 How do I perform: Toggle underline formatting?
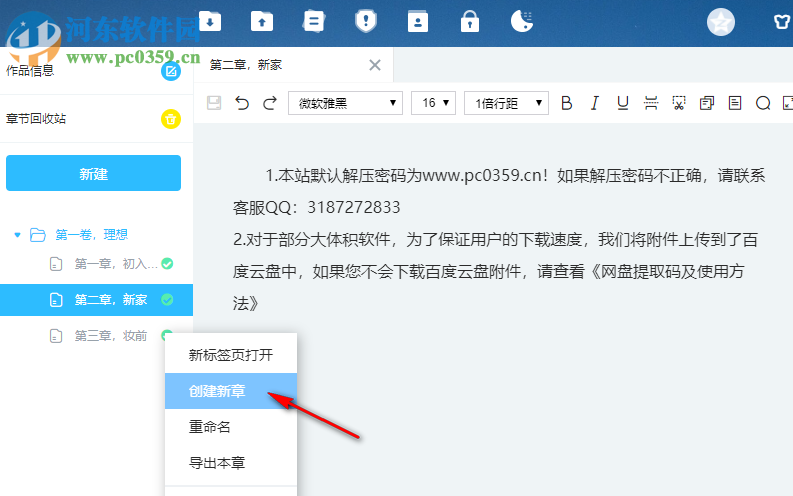click(623, 103)
